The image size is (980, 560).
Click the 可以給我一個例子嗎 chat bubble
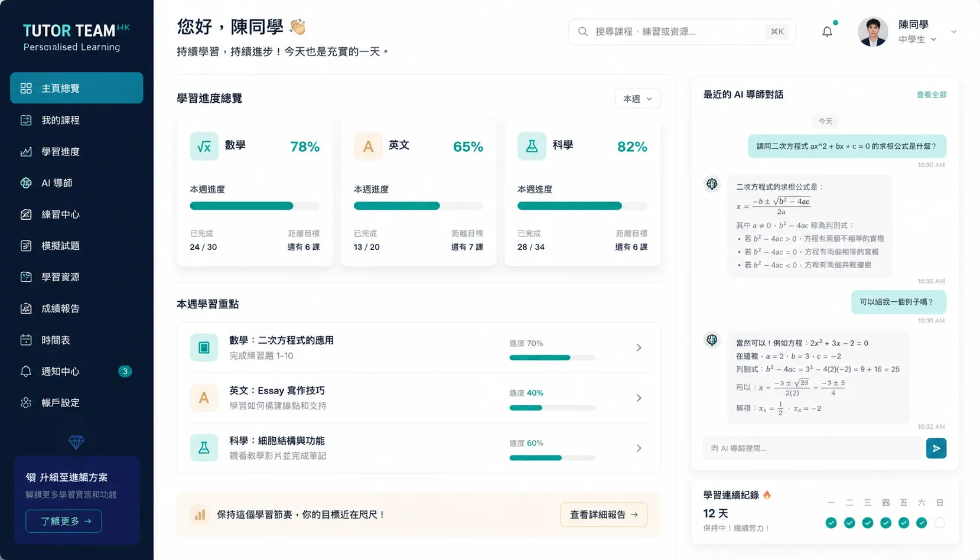pyautogui.click(x=898, y=302)
